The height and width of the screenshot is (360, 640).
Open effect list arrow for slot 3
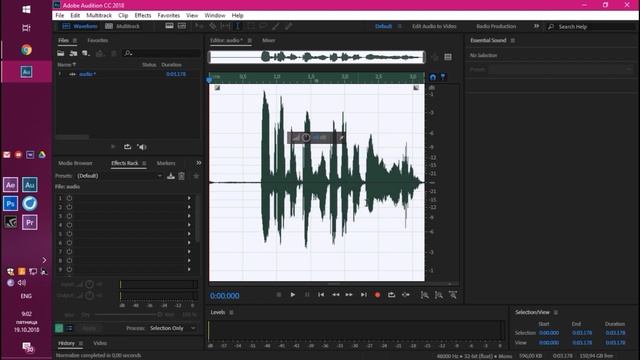click(189, 216)
